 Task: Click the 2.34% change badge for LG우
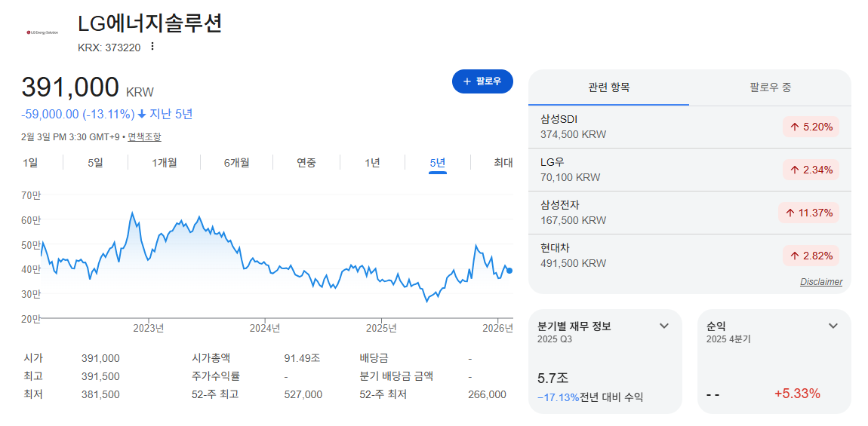811,170
